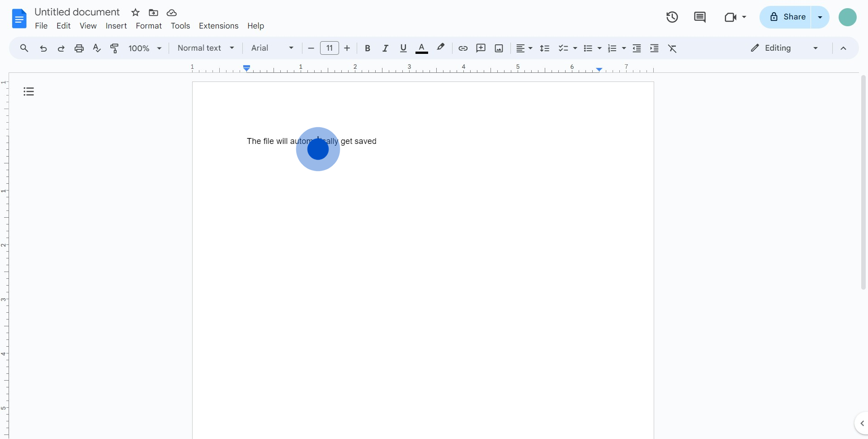Show all comments icon
The height and width of the screenshot is (439, 868).
[x=700, y=17]
